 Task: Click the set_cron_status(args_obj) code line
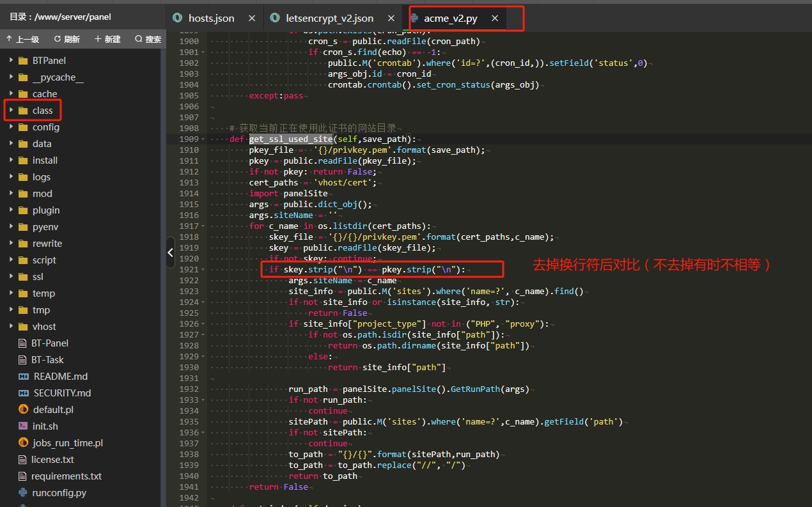click(x=433, y=84)
